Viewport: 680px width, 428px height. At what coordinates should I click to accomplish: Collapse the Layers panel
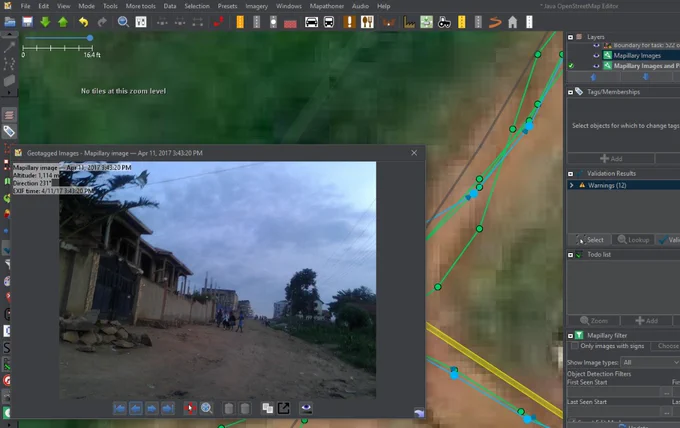pyautogui.click(x=570, y=37)
